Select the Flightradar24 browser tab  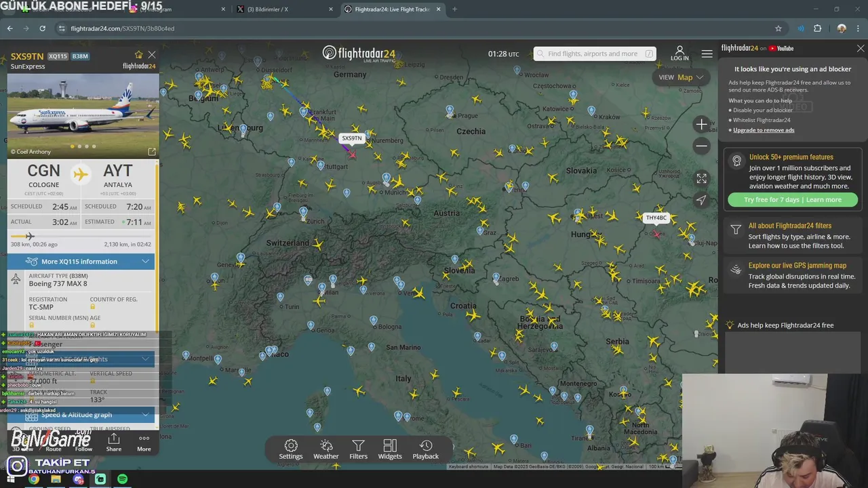[x=392, y=9]
